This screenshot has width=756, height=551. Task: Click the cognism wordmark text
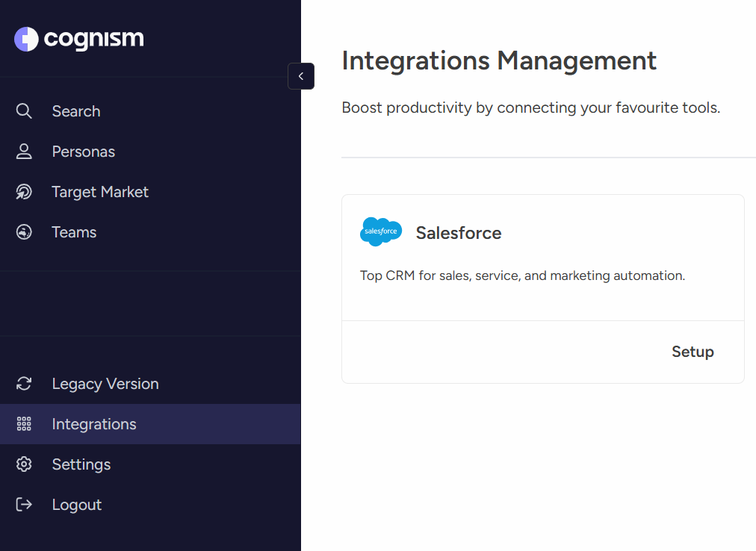(93, 39)
